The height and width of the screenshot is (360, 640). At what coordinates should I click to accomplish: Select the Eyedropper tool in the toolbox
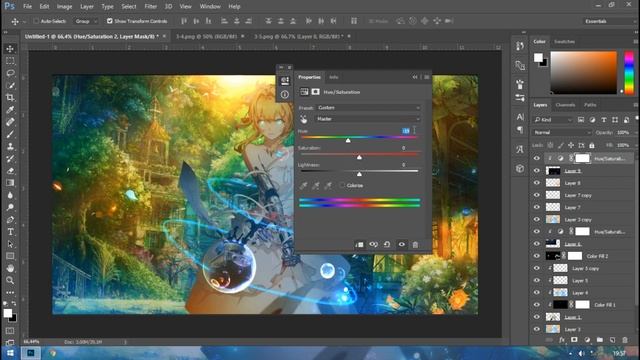click(10, 110)
